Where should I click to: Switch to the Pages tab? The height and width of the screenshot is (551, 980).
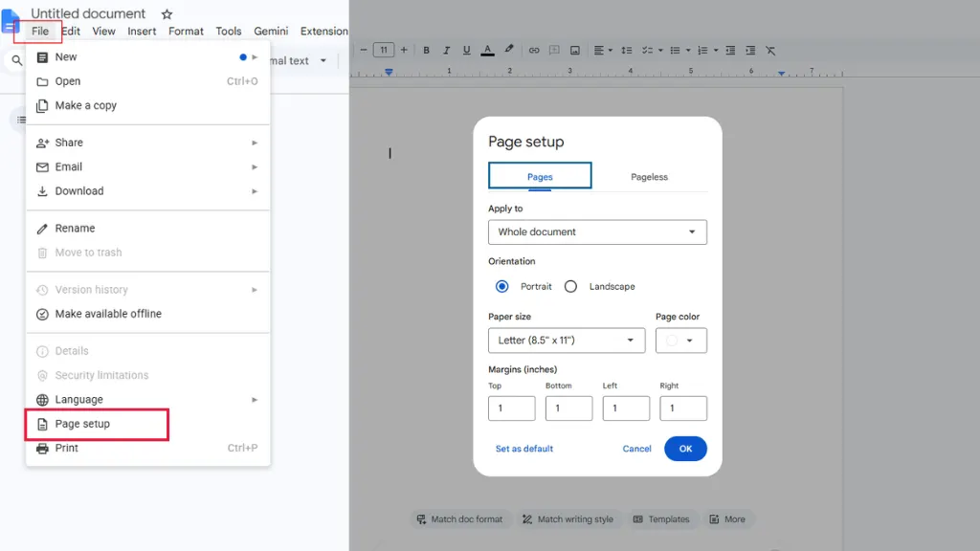tap(540, 176)
